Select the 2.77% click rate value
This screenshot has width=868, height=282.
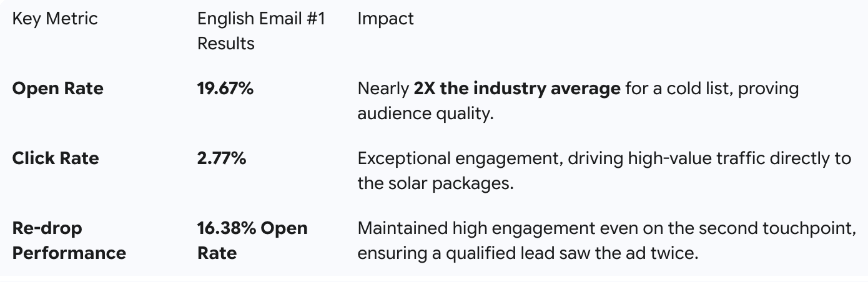coord(222,158)
